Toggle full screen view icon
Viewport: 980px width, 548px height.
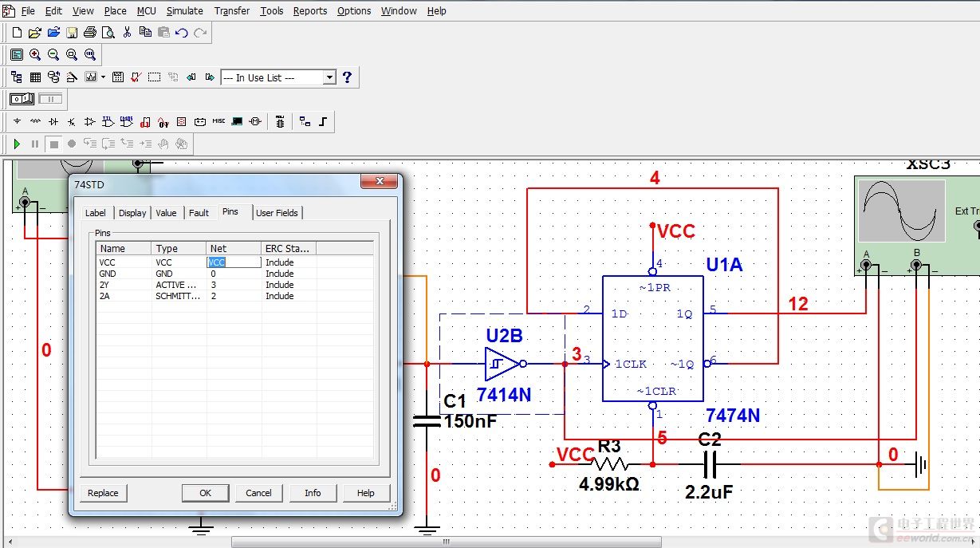(17, 54)
